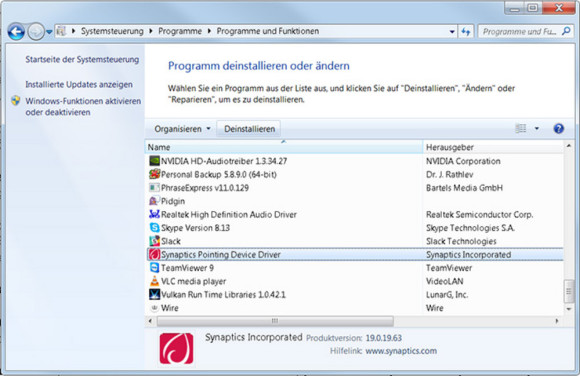Click the vertical scrollbar thumb
Image resolution: width=580 pixels, height=376 pixels.
[569, 292]
